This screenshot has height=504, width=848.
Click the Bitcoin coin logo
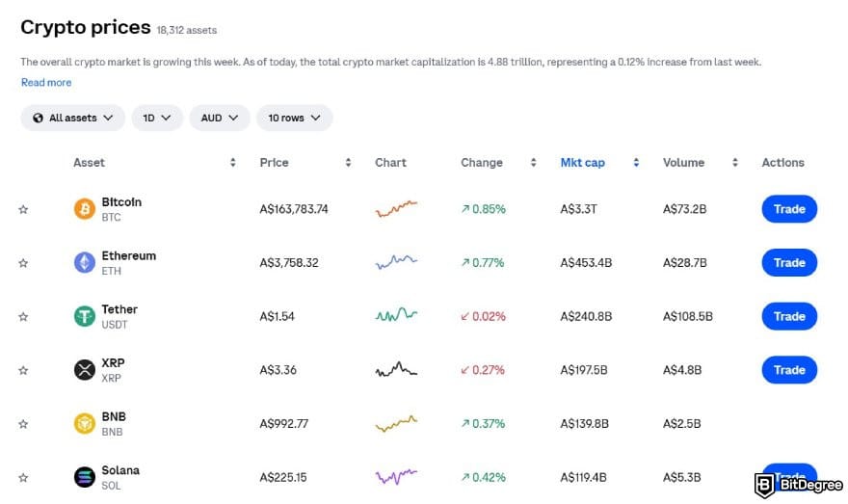click(x=85, y=209)
